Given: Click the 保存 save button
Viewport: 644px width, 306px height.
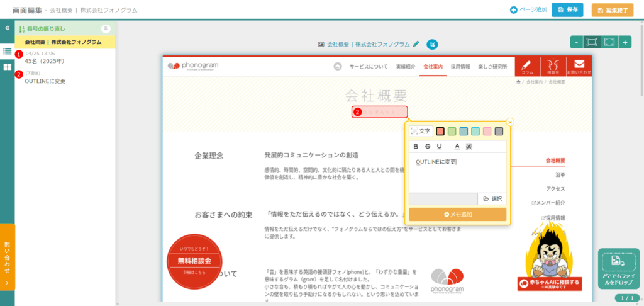Looking at the screenshot, I should tap(567, 10).
